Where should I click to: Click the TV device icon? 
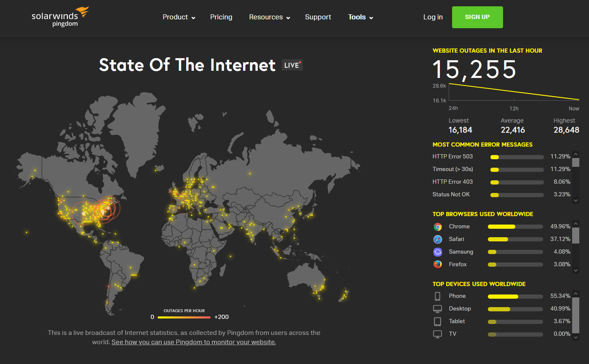pos(438,334)
